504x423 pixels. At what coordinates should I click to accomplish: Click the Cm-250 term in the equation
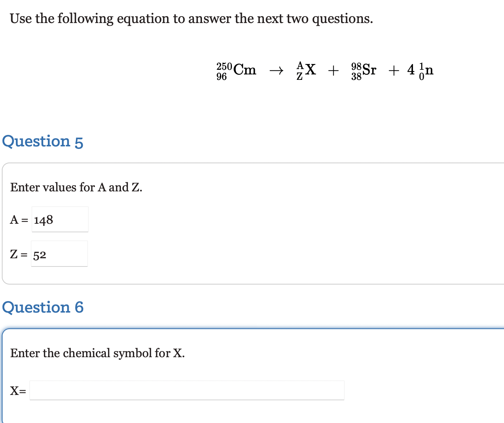coord(237,70)
